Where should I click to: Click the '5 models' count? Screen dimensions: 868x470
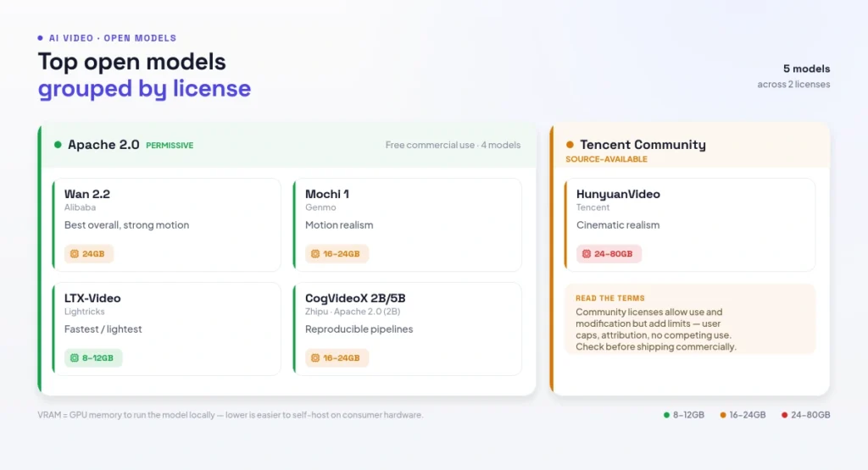(807, 69)
